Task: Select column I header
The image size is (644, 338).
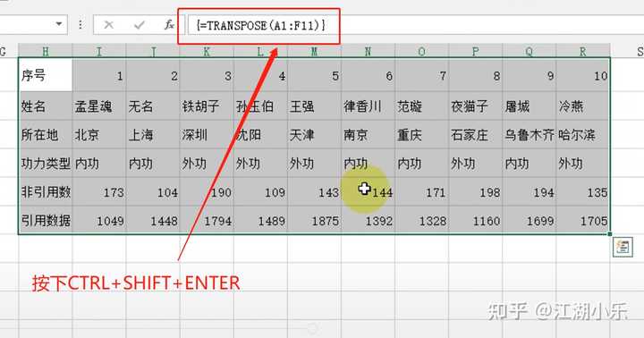Action: (x=99, y=51)
